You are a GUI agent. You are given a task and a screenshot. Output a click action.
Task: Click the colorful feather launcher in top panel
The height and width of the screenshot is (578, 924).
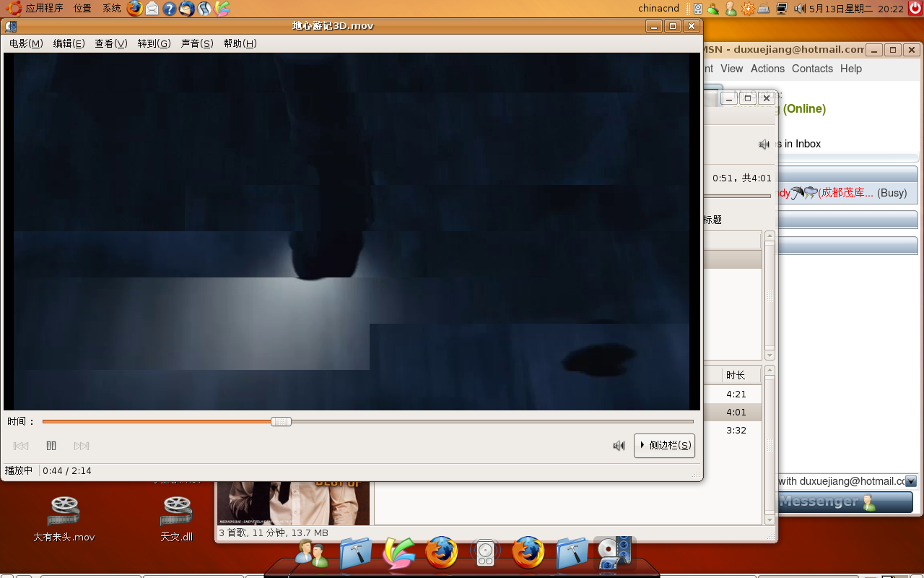point(222,9)
